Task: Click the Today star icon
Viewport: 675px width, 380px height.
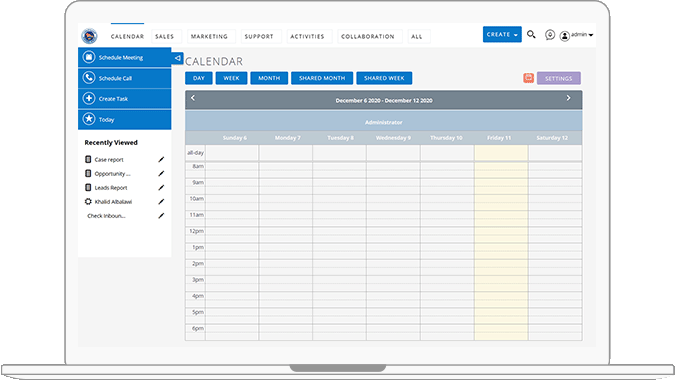Action: [x=89, y=119]
